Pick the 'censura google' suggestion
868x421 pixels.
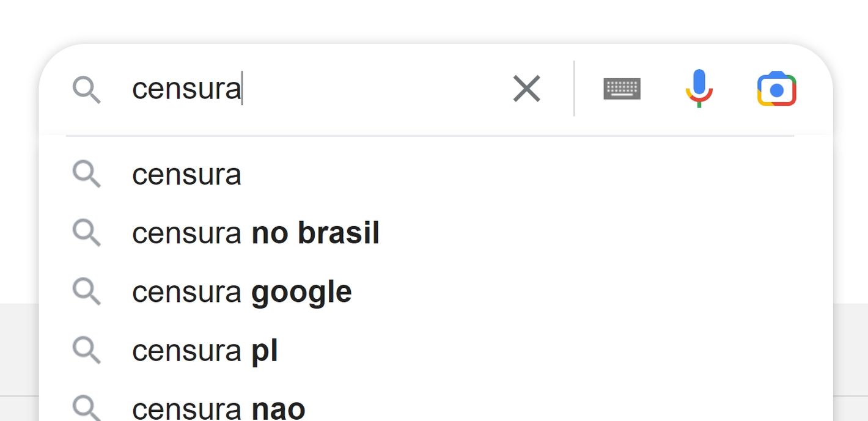pos(241,292)
